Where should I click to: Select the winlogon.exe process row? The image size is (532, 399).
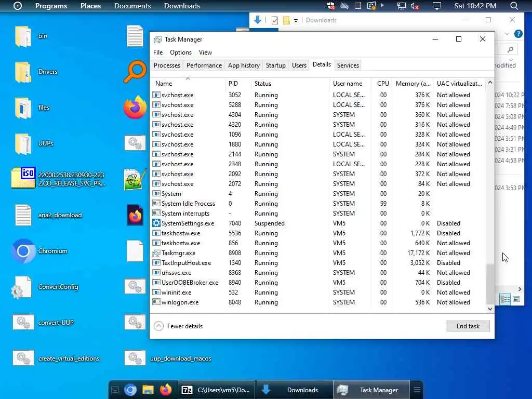tap(318, 302)
